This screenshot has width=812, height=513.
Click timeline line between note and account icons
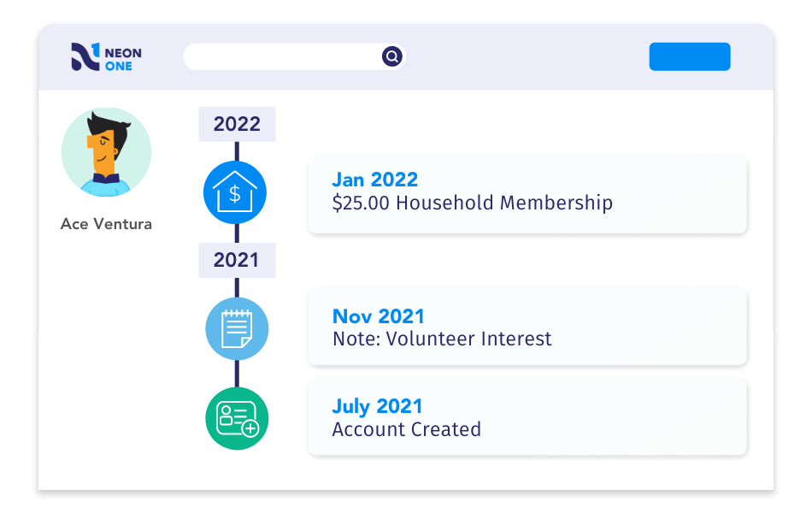[x=237, y=374]
